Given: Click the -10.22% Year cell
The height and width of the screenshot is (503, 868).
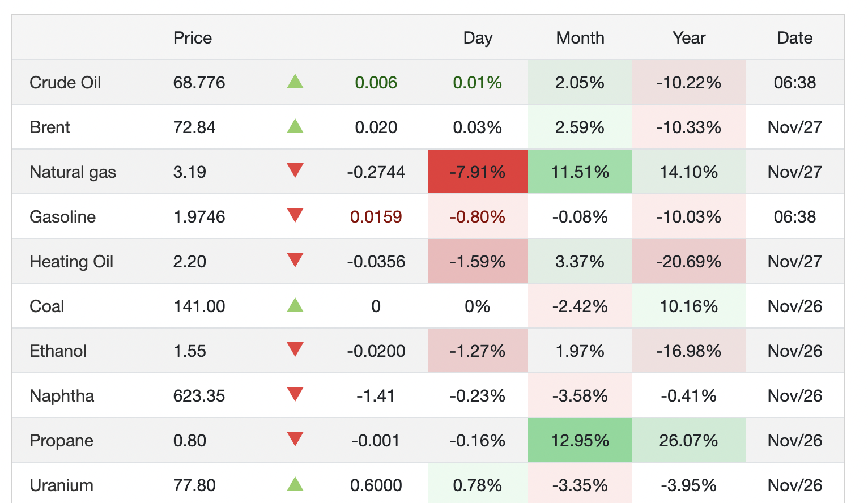Looking at the screenshot, I should point(689,82).
